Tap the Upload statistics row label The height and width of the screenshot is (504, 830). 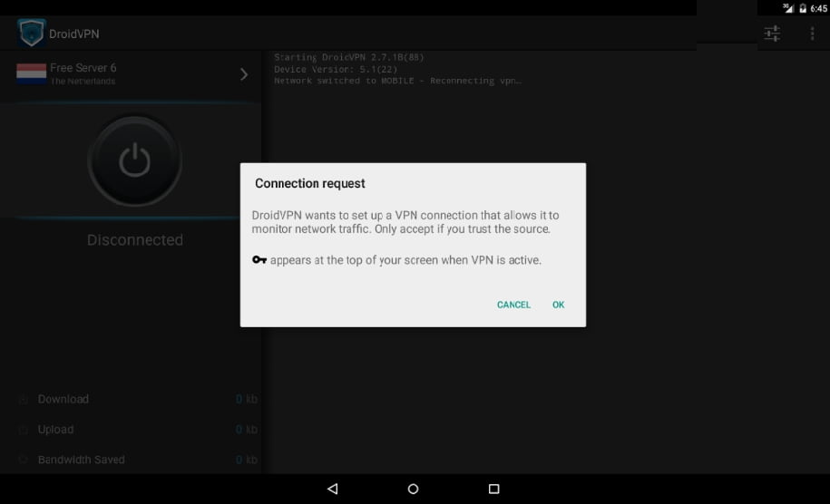click(x=55, y=430)
